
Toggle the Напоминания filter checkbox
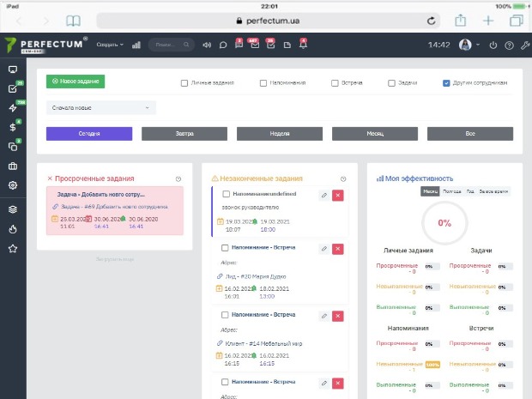pyautogui.click(x=263, y=83)
